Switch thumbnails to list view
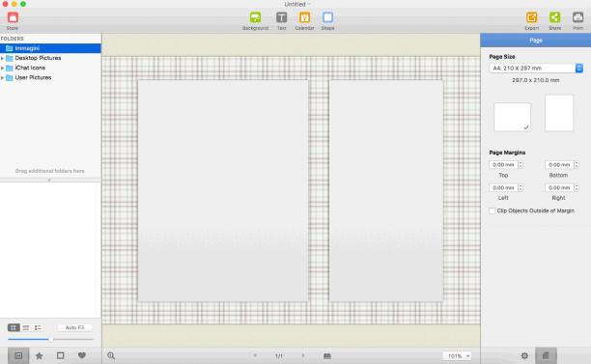 (26, 327)
